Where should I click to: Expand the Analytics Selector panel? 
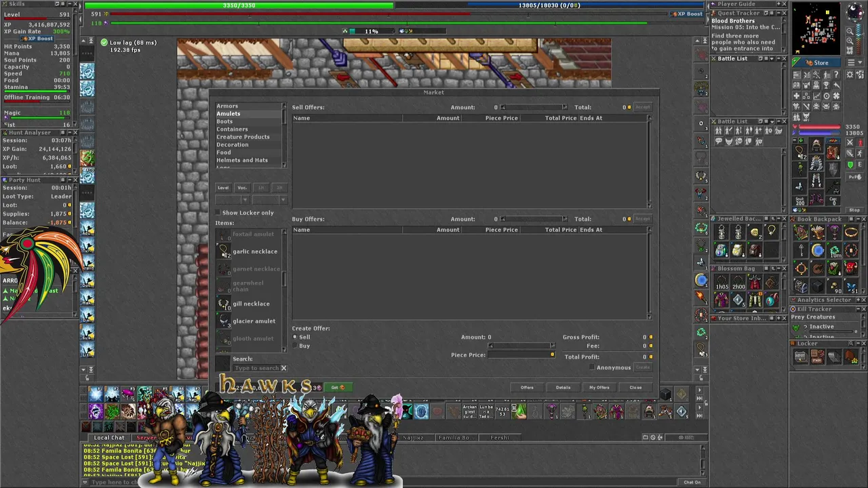[x=859, y=300]
